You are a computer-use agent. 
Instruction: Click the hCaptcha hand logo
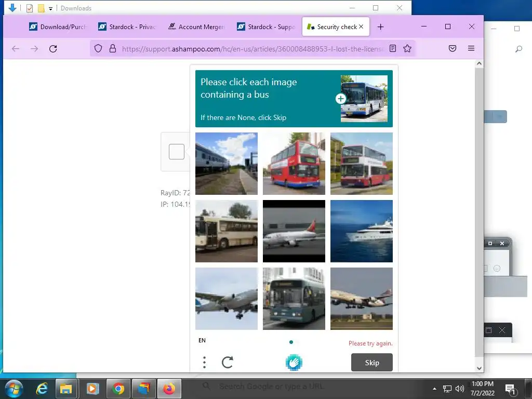click(x=294, y=362)
